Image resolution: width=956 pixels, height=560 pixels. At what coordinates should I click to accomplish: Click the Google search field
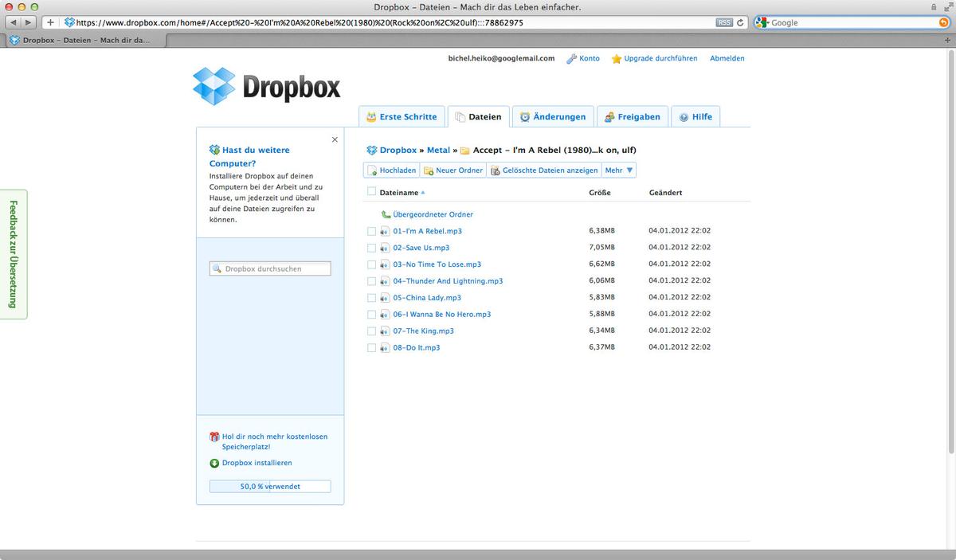pos(852,22)
